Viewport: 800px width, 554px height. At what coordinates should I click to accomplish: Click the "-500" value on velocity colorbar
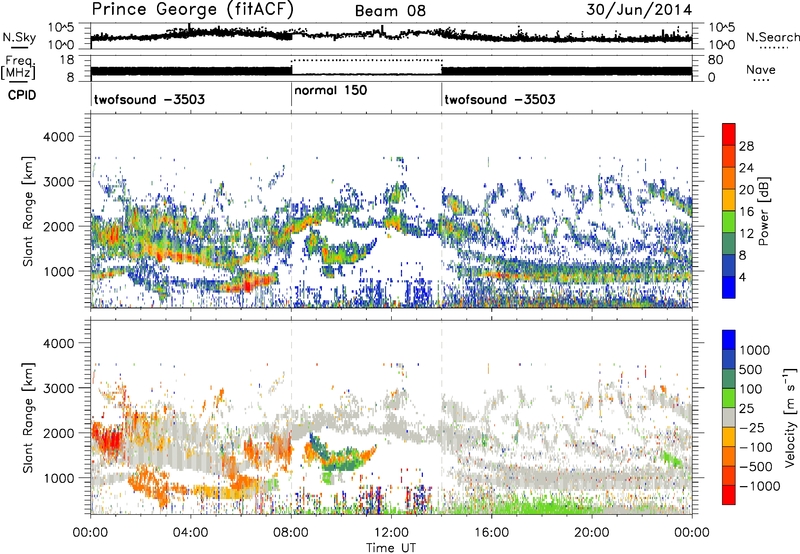click(756, 467)
